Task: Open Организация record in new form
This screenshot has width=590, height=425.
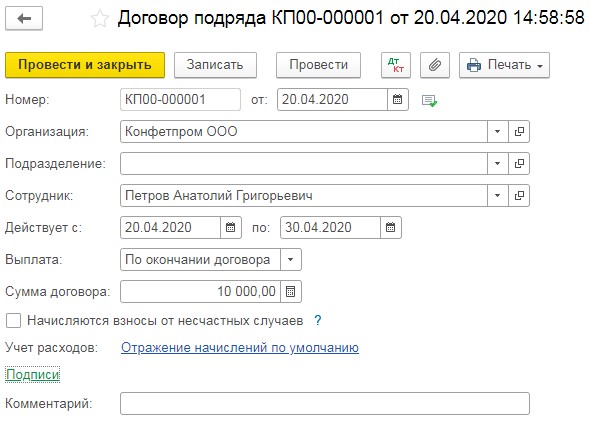Action: pos(519,131)
